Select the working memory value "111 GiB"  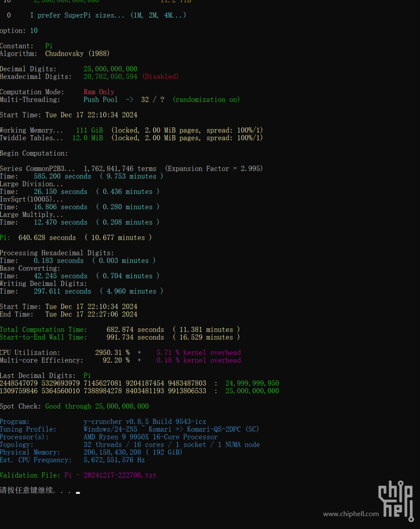[89, 130]
